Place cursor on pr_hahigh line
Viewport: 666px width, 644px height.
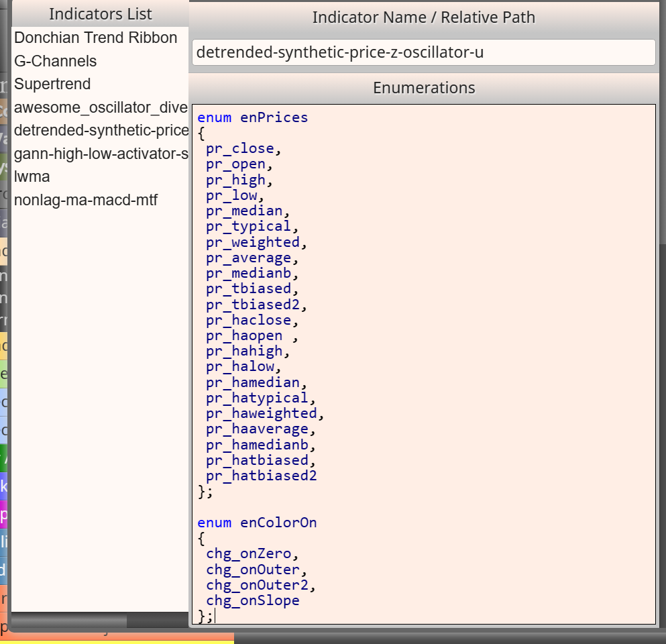click(x=247, y=352)
